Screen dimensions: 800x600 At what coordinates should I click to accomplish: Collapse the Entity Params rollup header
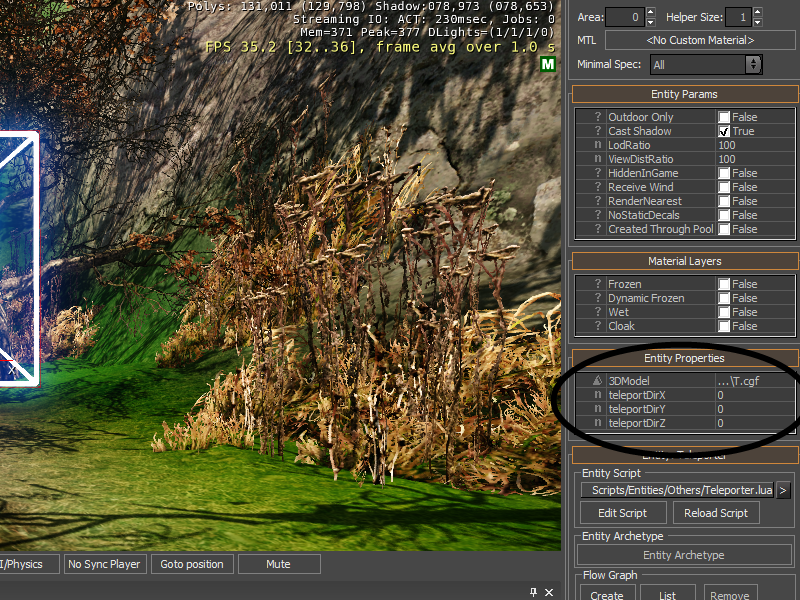point(684,94)
